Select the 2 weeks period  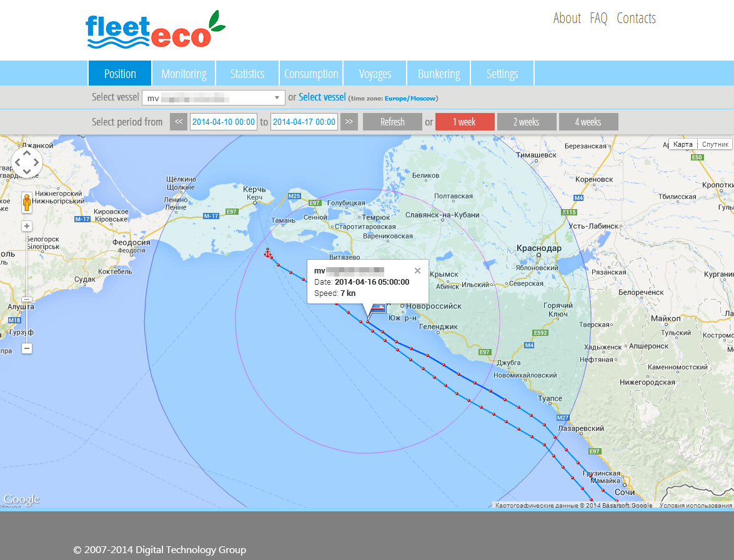527,122
